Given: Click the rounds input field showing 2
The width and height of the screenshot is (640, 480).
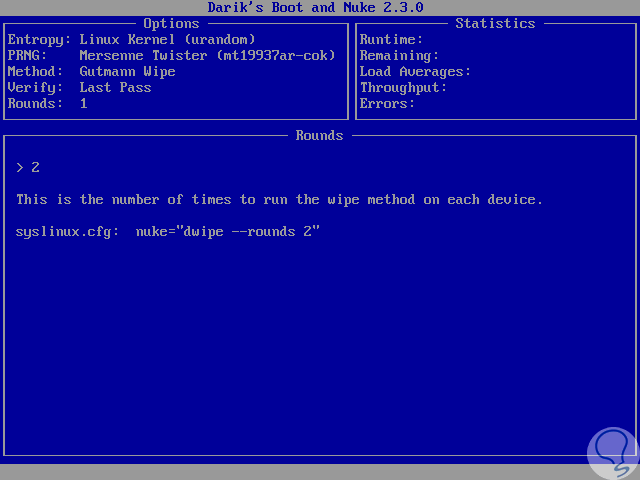Looking at the screenshot, I should click(x=28, y=167).
